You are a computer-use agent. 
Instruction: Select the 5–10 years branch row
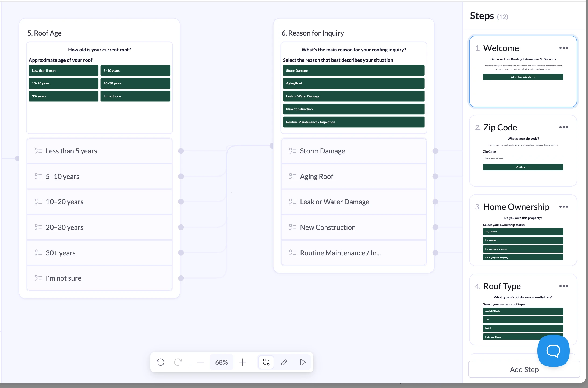(100, 177)
